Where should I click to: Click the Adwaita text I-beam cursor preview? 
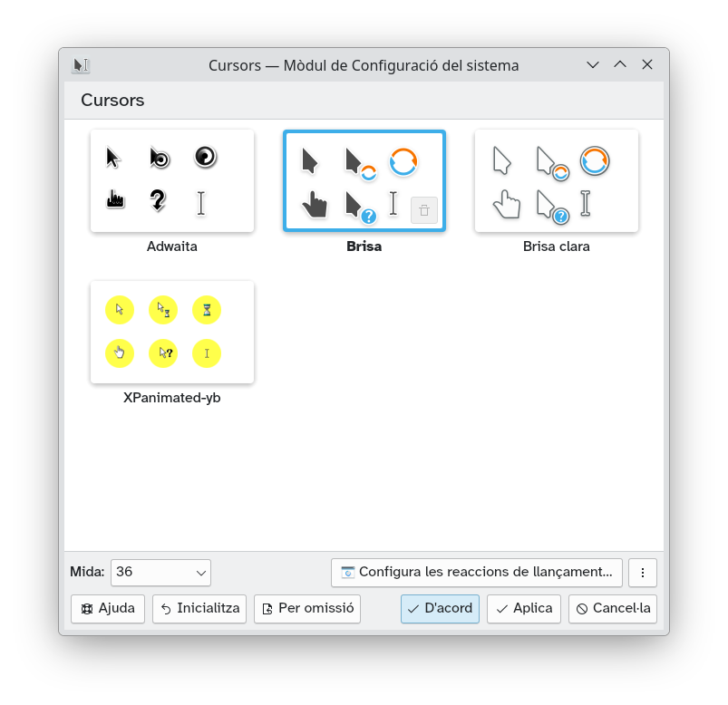pyautogui.click(x=201, y=203)
